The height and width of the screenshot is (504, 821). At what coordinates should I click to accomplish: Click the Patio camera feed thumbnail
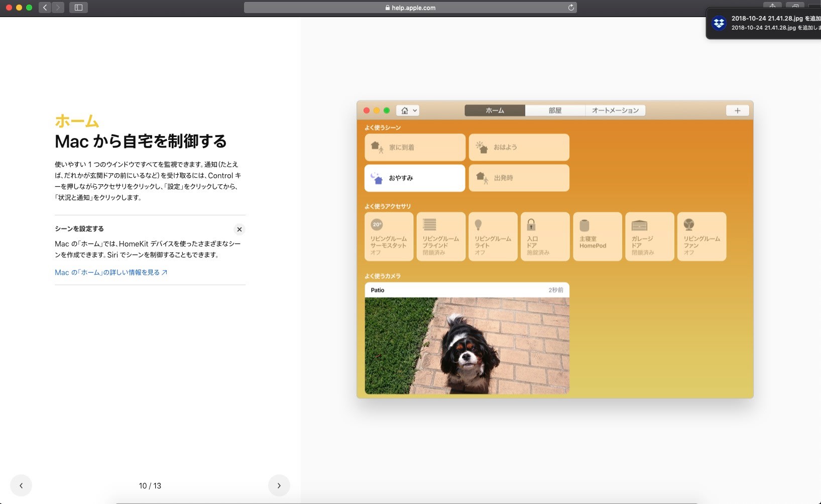point(466,345)
